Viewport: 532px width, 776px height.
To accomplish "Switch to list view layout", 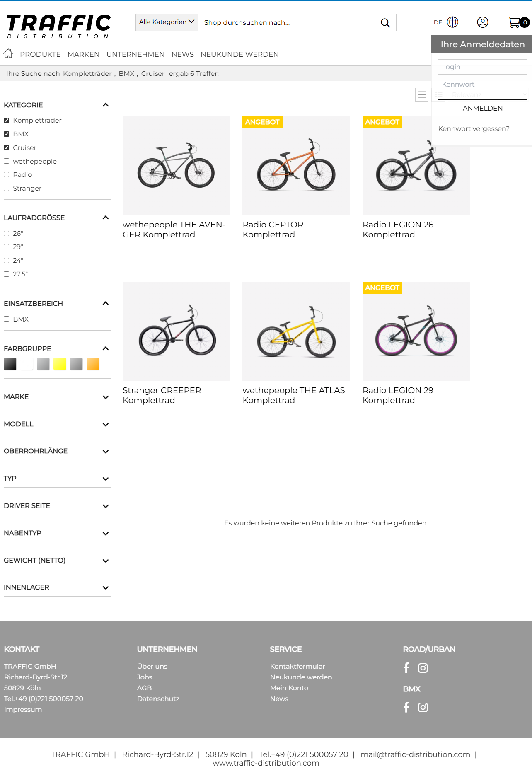I will pyautogui.click(x=422, y=95).
